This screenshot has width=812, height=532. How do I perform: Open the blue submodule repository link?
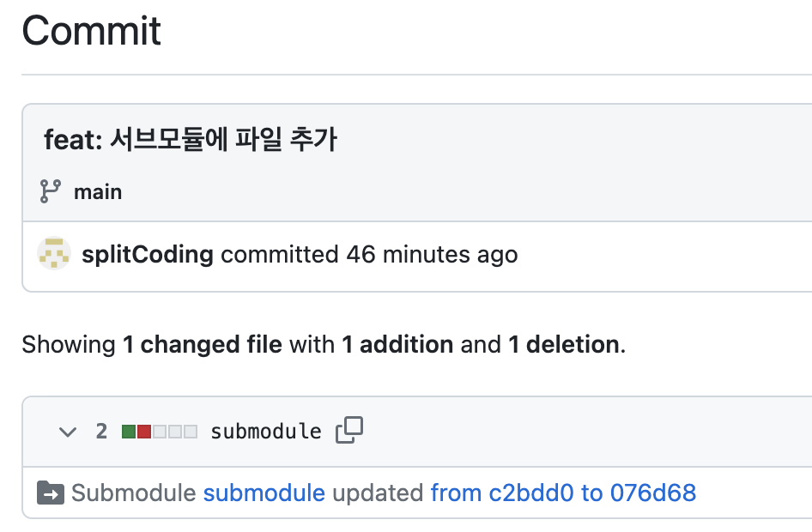point(264,493)
